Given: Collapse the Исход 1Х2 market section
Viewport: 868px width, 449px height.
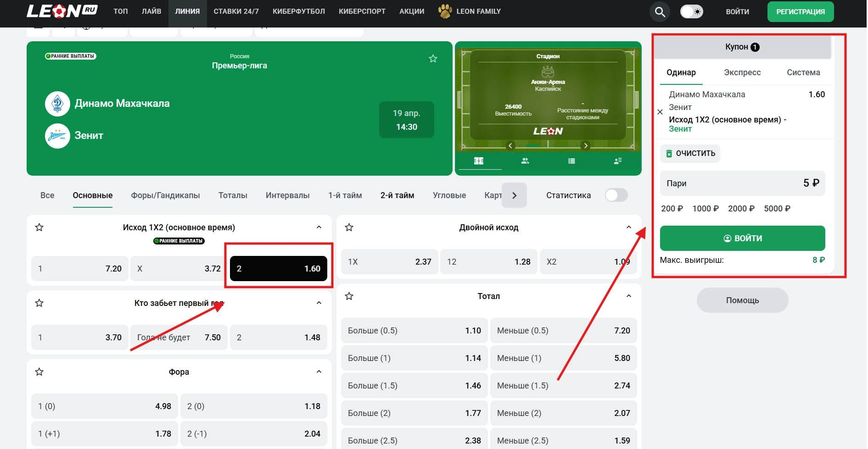Looking at the screenshot, I should pyautogui.click(x=319, y=227).
